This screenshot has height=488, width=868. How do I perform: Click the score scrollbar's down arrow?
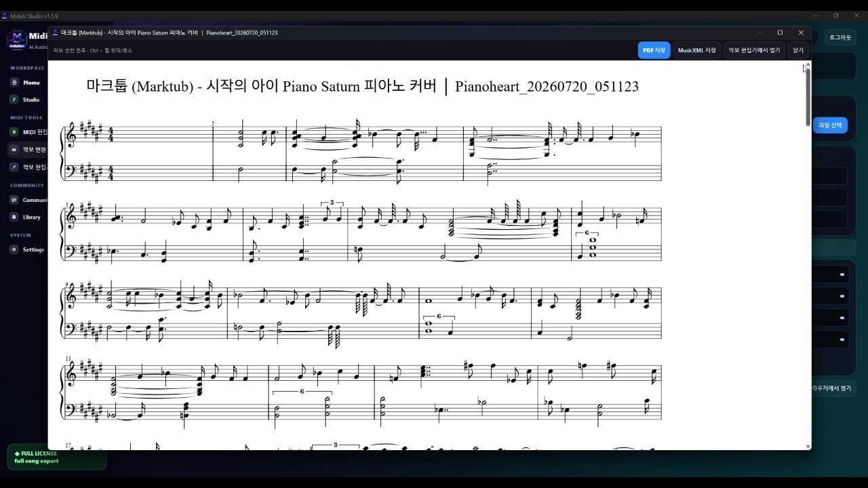pos(808,447)
